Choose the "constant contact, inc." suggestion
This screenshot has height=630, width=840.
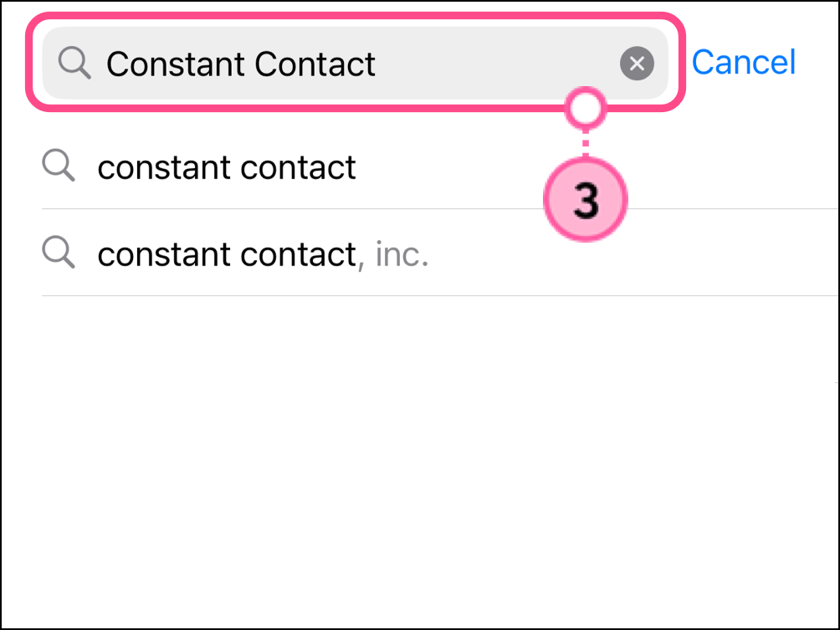pos(263,254)
